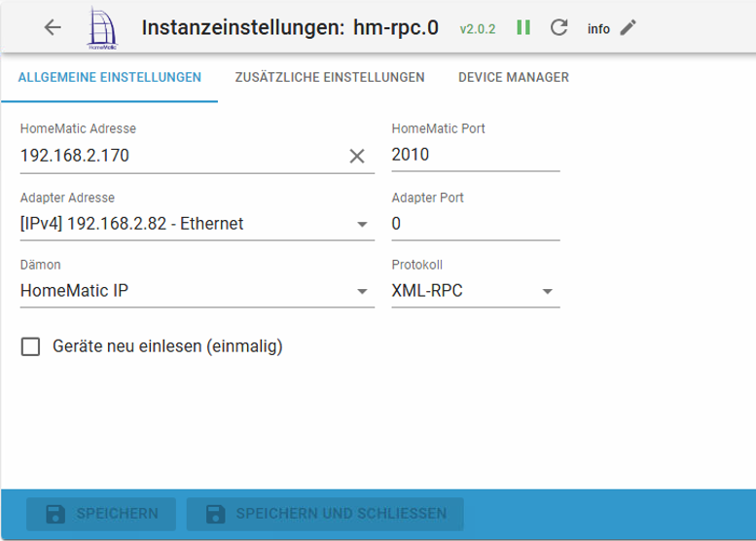Viewport: 756px width, 541px height.
Task: Click into the Adapter Port field
Action: (x=476, y=224)
